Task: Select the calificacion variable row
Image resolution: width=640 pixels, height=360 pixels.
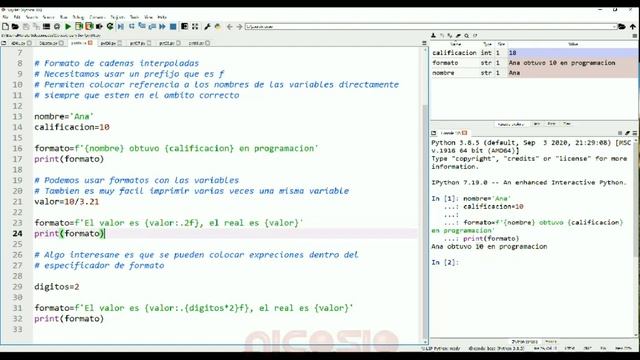Action: pos(534,53)
